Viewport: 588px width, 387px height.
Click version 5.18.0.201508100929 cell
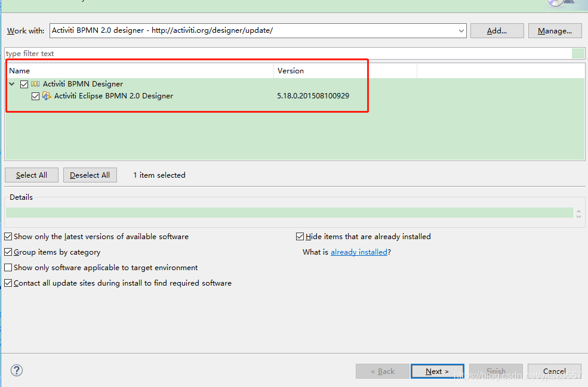[x=313, y=96]
